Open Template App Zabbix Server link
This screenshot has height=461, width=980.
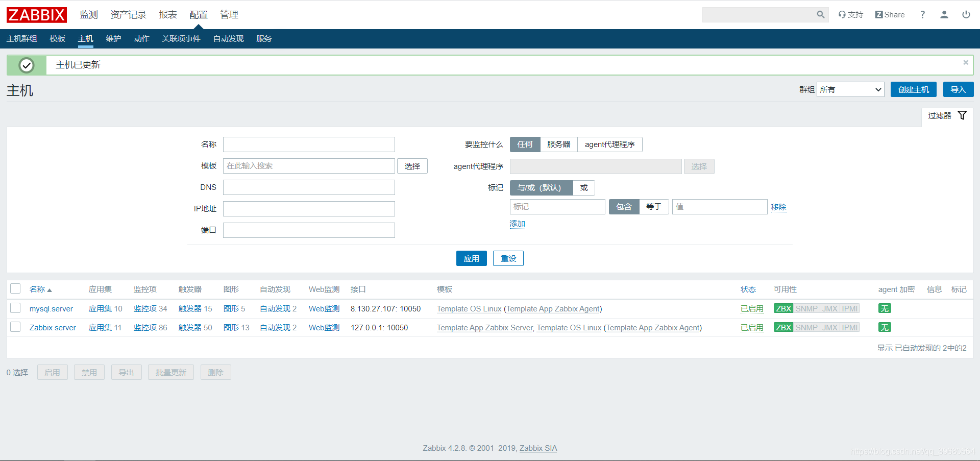tap(485, 327)
